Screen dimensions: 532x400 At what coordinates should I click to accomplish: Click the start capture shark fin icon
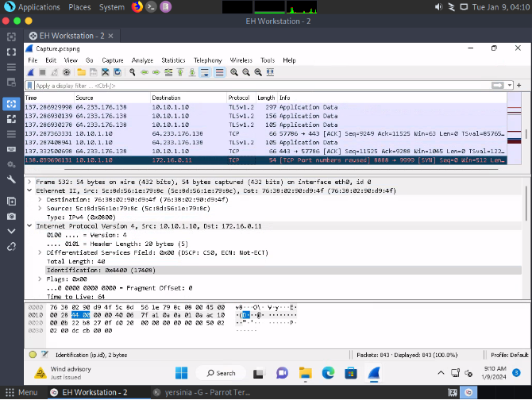coord(32,72)
